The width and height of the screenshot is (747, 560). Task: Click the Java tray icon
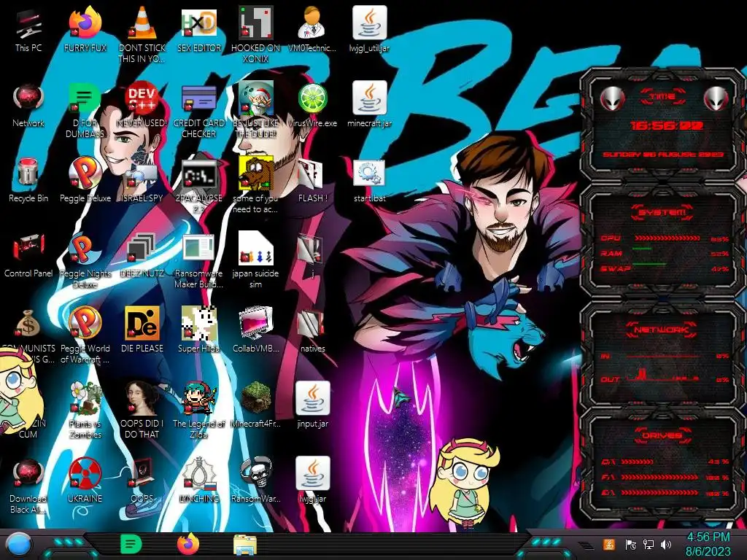(609, 545)
